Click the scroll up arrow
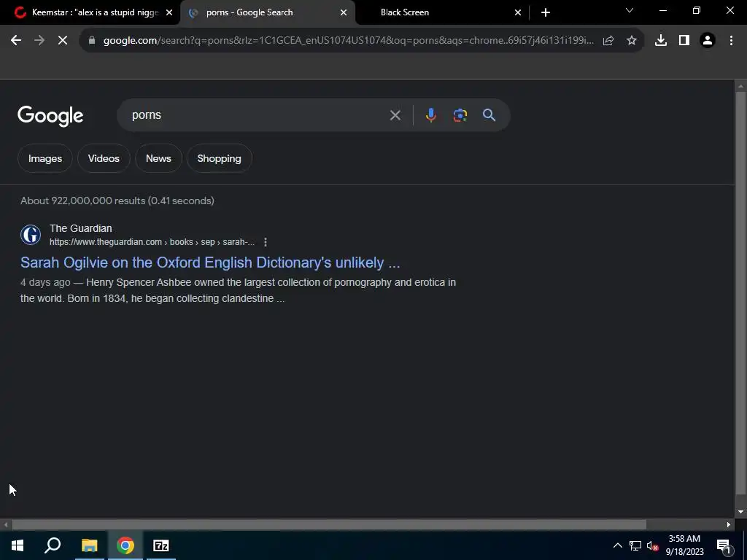Viewport: 747px width, 560px height. pos(740,86)
